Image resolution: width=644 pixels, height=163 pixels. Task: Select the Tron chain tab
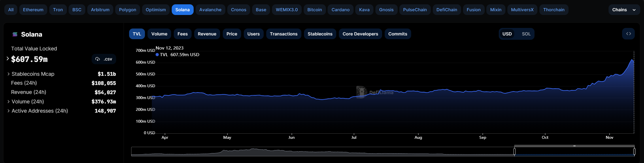58,10
